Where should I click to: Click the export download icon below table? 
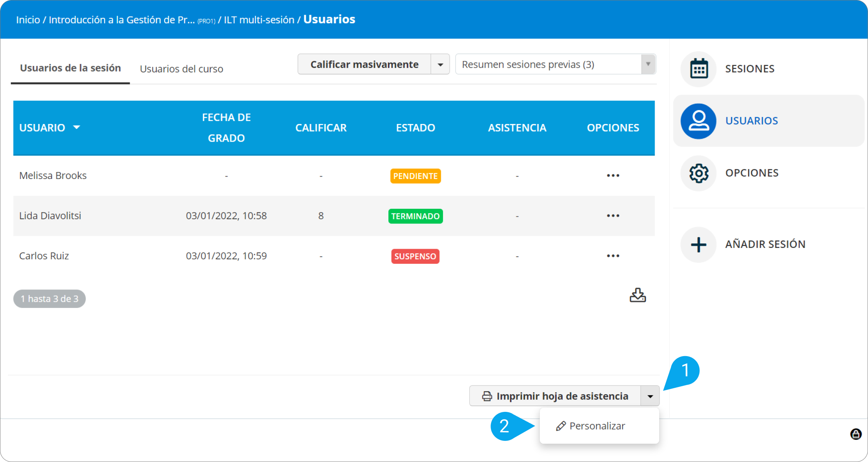638,295
